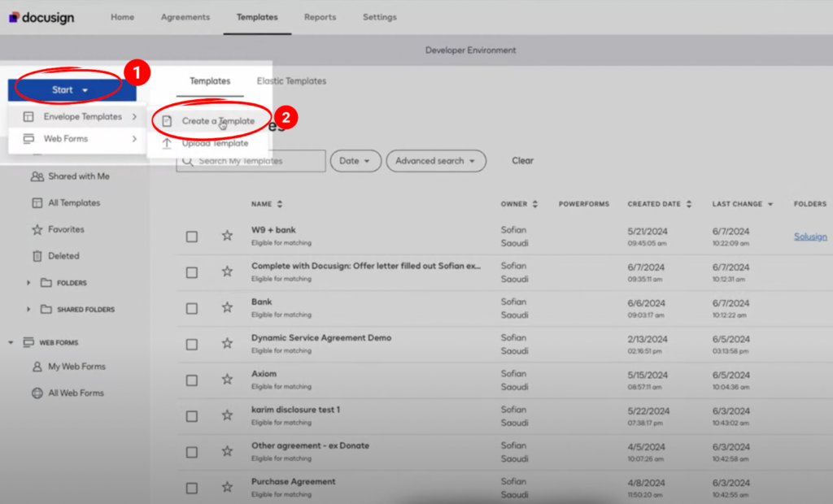Sort by LAST CHANGE column

tap(742, 204)
